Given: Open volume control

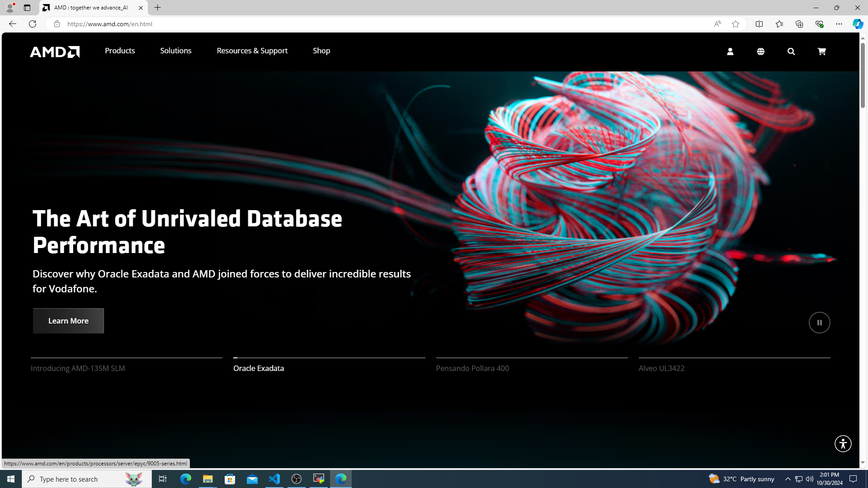Looking at the screenshot, I should pyautogui.click(x=810, y=479).
